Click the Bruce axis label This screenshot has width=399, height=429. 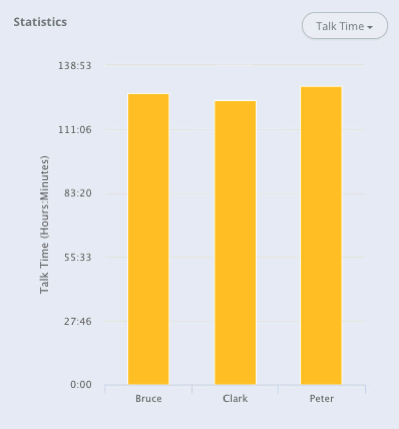click(148, 399)
